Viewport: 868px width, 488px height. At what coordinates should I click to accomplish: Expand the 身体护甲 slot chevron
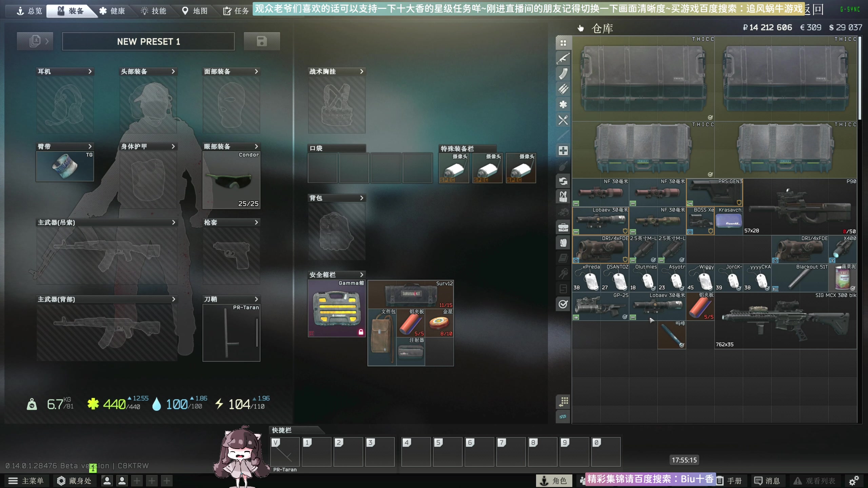coord(173,146)
